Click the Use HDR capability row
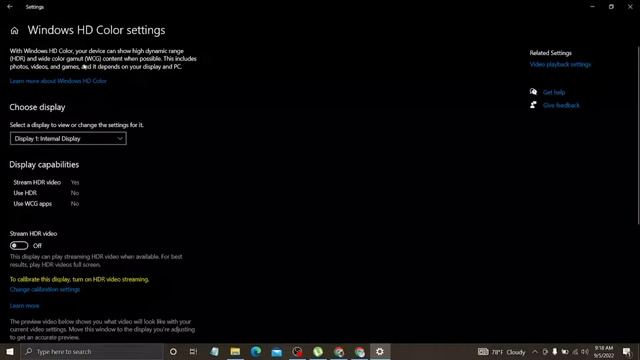 [x=46, y=193]
